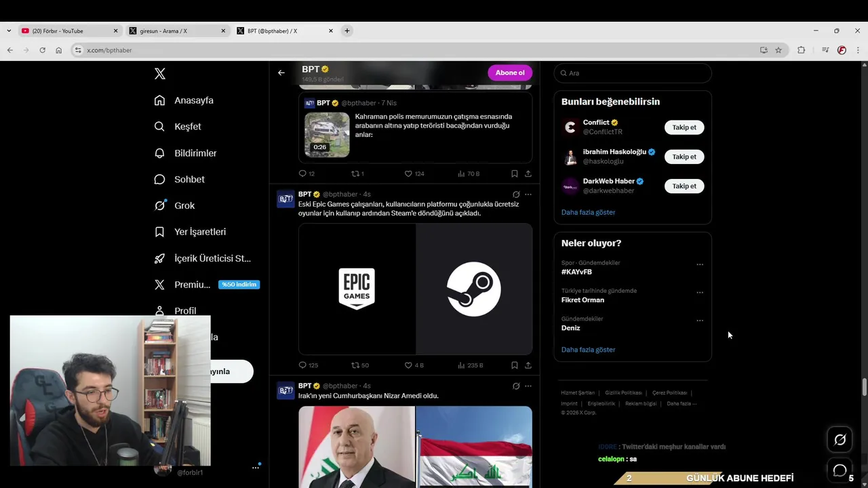
Task: View analytics of Epic Games post
Action: point(470,365)
